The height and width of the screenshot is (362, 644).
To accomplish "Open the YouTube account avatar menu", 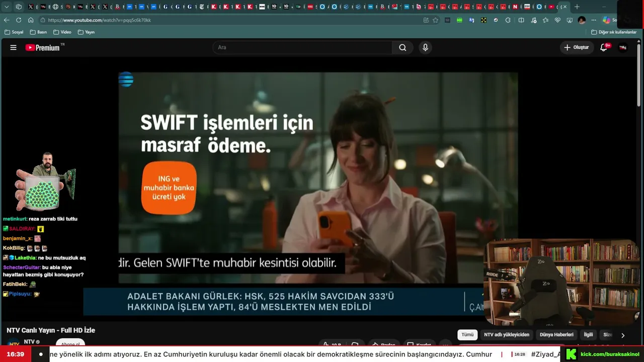I will click(x=623, y=48).
